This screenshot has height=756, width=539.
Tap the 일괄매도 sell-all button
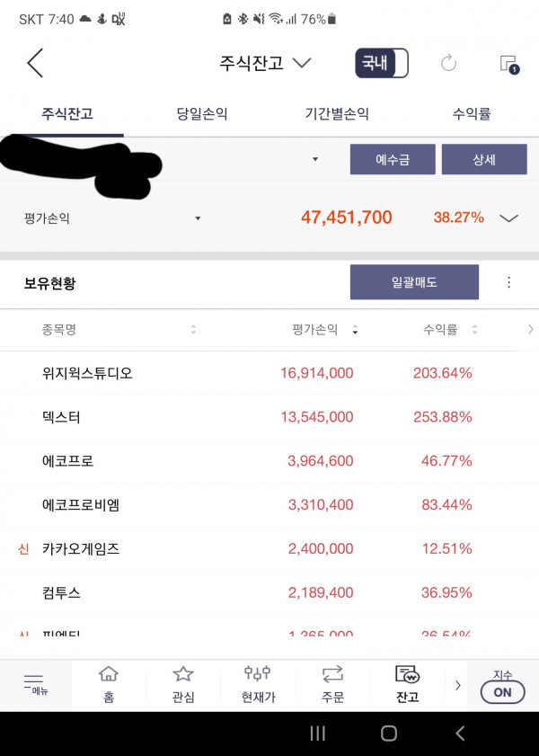point(414,282)
